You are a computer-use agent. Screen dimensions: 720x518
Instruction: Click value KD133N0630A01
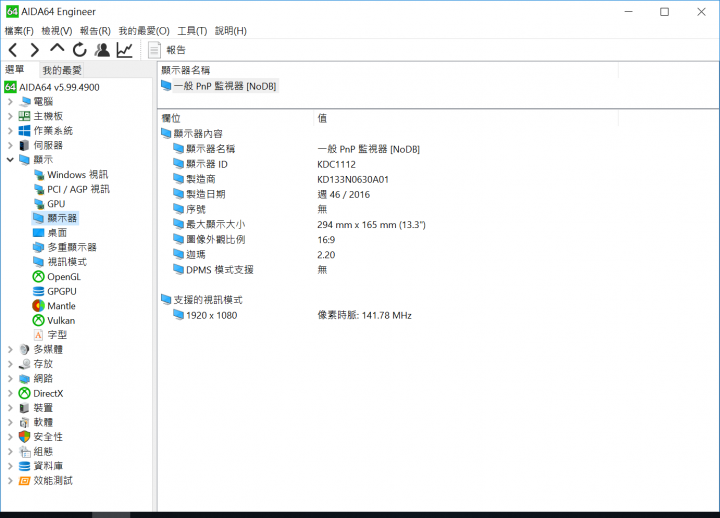[353, 179]
